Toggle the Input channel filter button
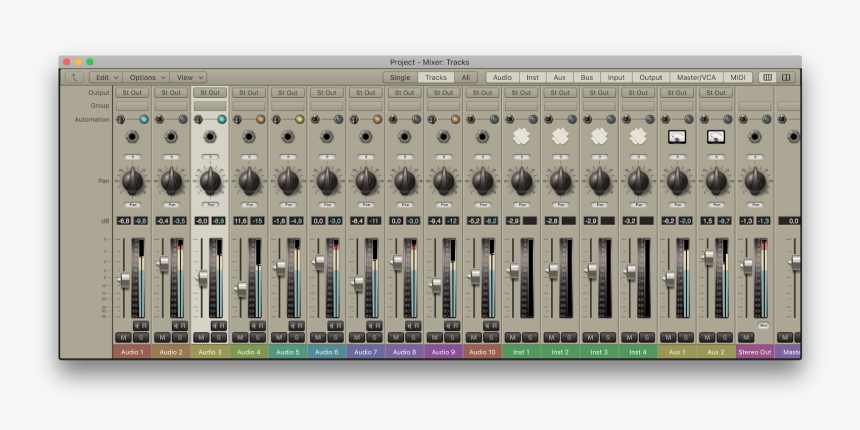 click(x=616, y=77)
